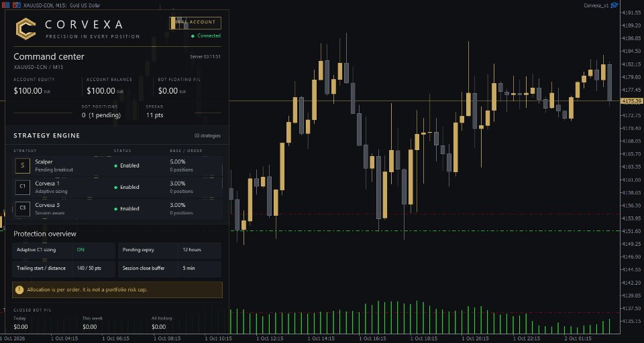Click the gold Corvexa hexagon logo
This screenshot has width=644, height=343.
25,29
